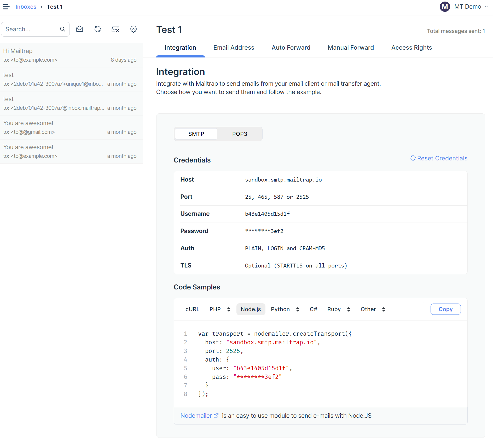The width and height of the screenshot is (493, 448).
Task: Open inbox settings via the gear icon
Action: [134, 29]
